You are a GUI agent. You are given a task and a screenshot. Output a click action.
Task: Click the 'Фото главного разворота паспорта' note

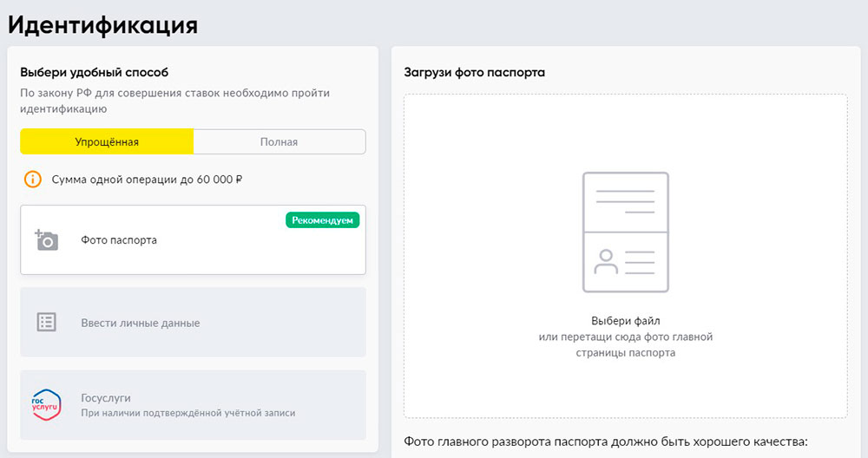(x=606, y=442)
